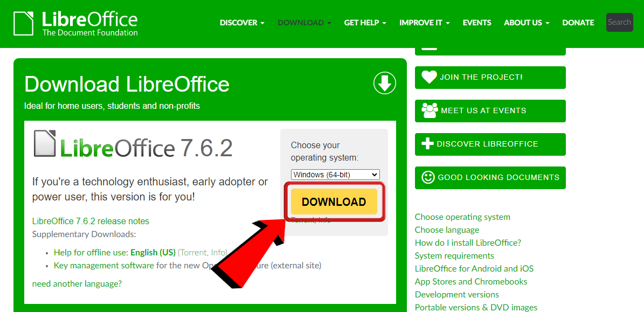Screen dimensions: 644x312
Task: Click the yellow DOWNLOAD button
Action: (334, 201)
